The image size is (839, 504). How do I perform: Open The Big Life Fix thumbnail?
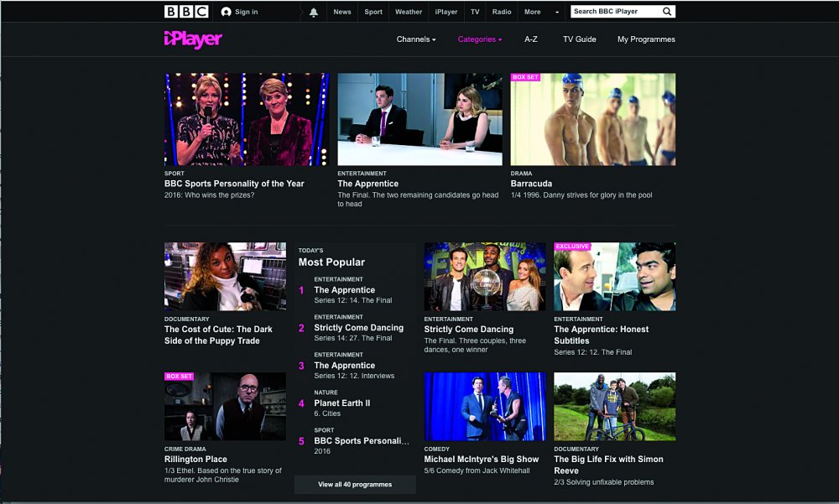614,406
